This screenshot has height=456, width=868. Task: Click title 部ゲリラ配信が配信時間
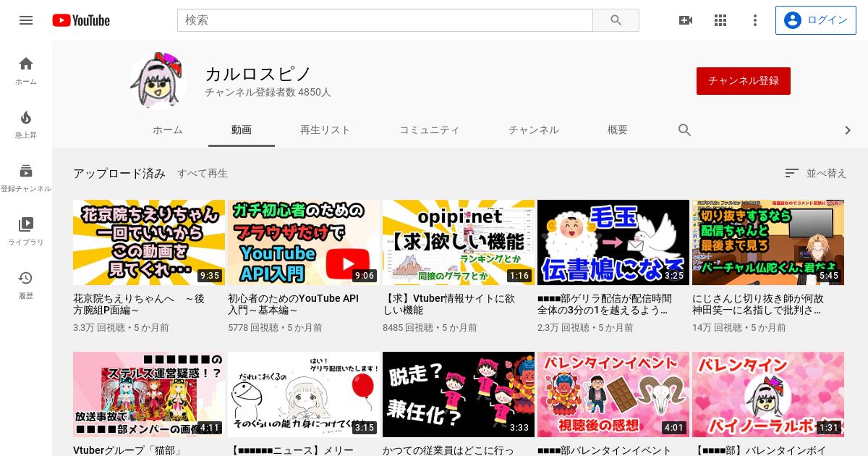click(x=605, y=304)
